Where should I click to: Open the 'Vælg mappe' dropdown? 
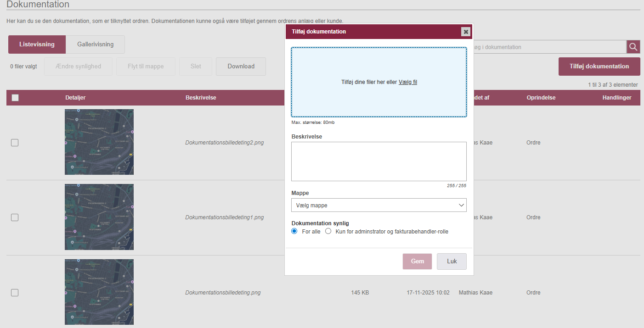[378, 205]
